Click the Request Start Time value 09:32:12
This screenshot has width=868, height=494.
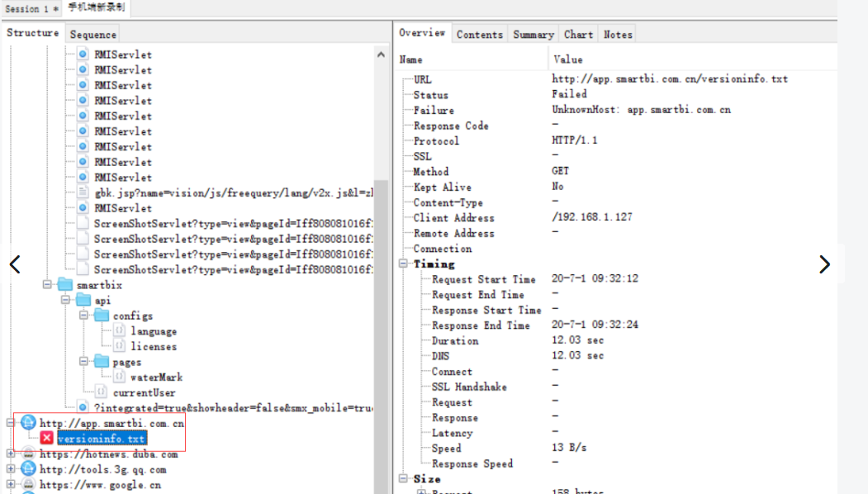595,278
